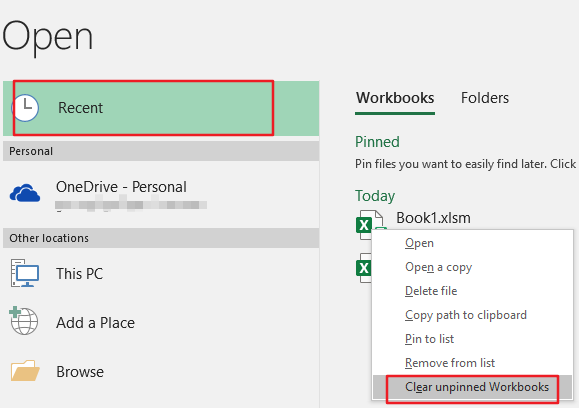Click the Book1.xlsm file name
579x408 pixels.
coord(433,218)
